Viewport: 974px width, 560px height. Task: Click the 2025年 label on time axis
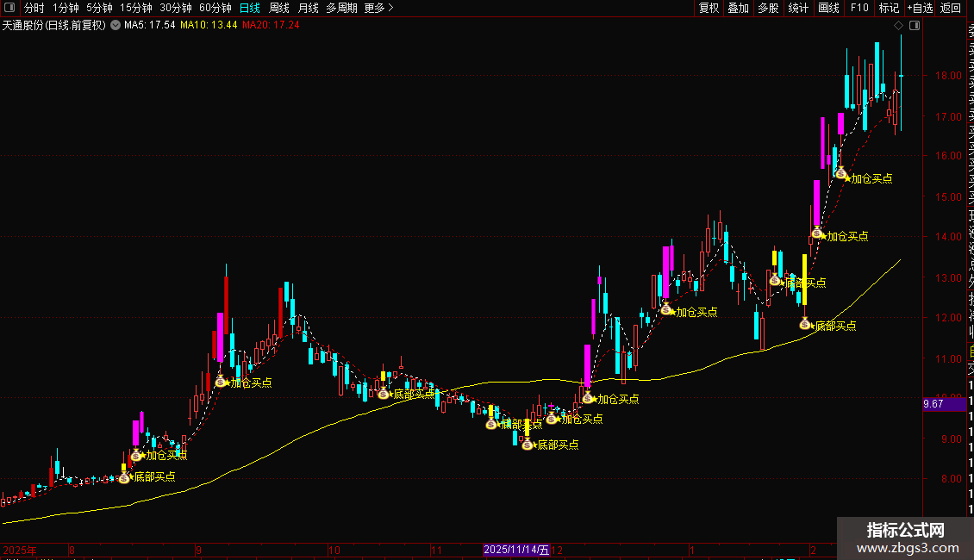[x=19, y=550]
